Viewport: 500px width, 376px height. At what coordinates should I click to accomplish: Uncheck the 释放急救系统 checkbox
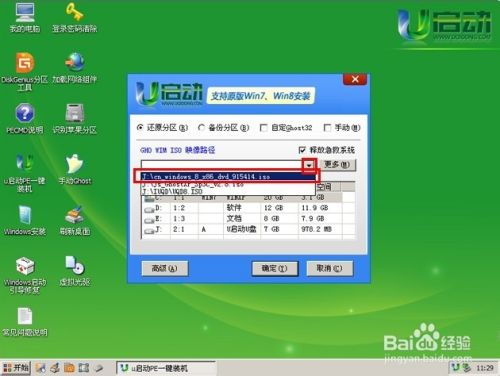coord(302,150)
